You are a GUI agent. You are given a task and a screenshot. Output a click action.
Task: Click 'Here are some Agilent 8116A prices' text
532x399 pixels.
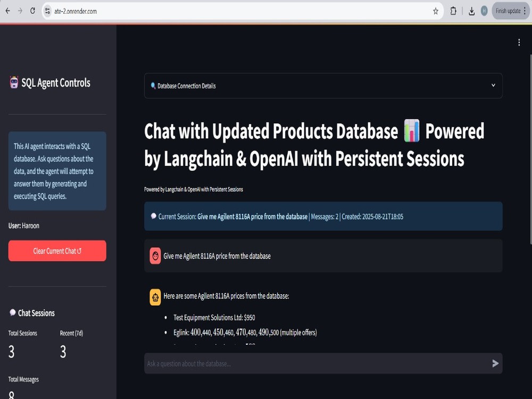tap(226, 296)
